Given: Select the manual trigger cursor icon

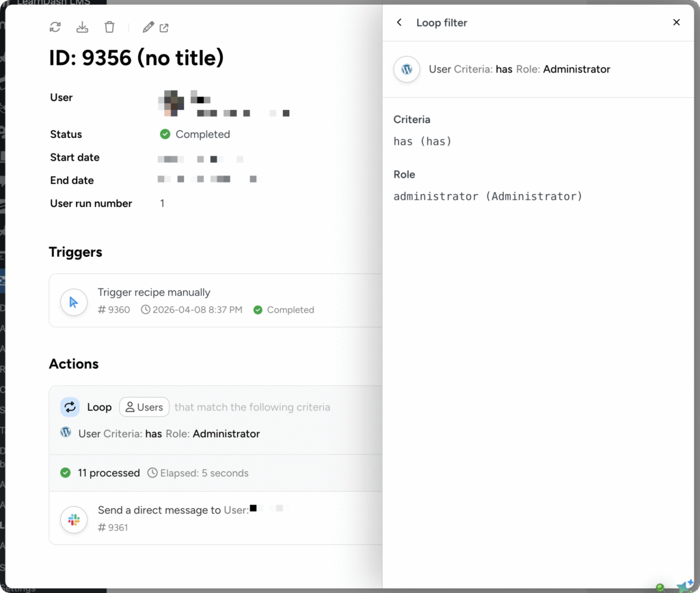Looking at the screenshot, I should pyautogui.click(x=73, y=301).
